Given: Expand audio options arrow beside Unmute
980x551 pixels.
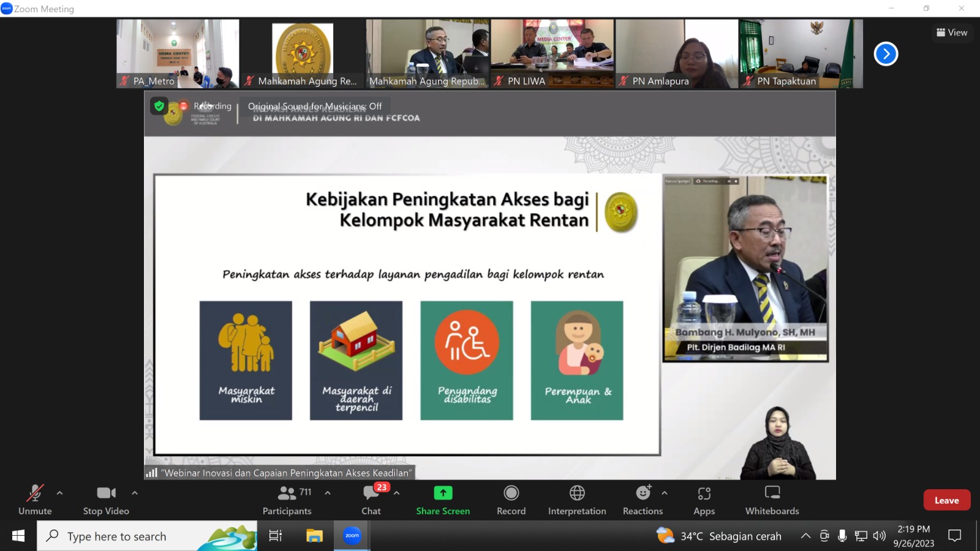Looking at the screenshot, I should pyautogui.click(x=59, y=493).
